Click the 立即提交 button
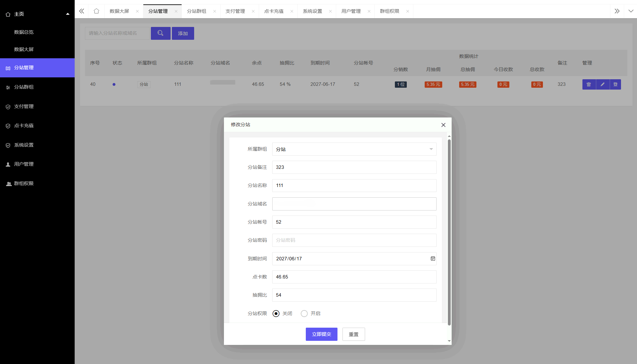The image size is (637, 364). [321, 334]
